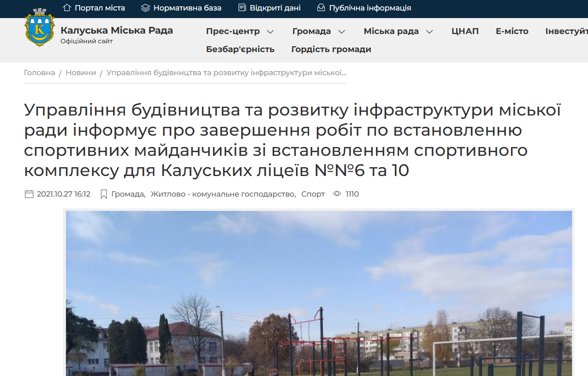Image resolution: width=588 pixels, height=376 pixels.
Task: Expand the Прес-центр dropdown chevron
Action: pos(270,32)
